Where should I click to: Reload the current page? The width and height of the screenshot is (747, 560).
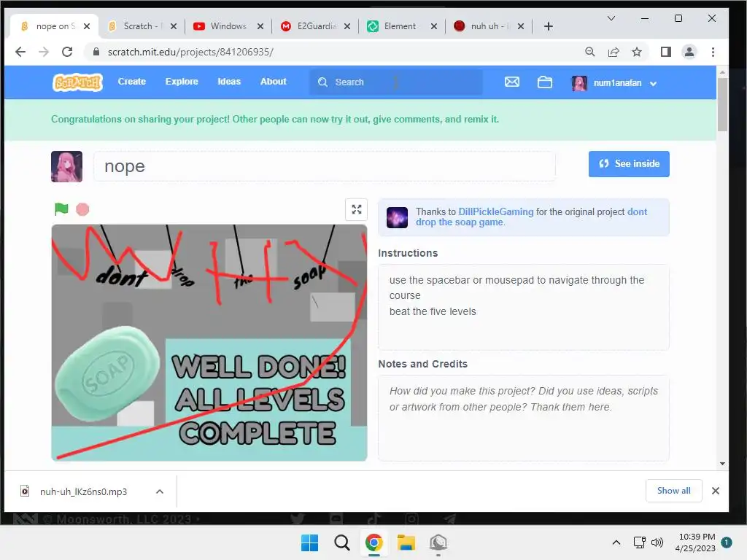[x=67, y=52]
